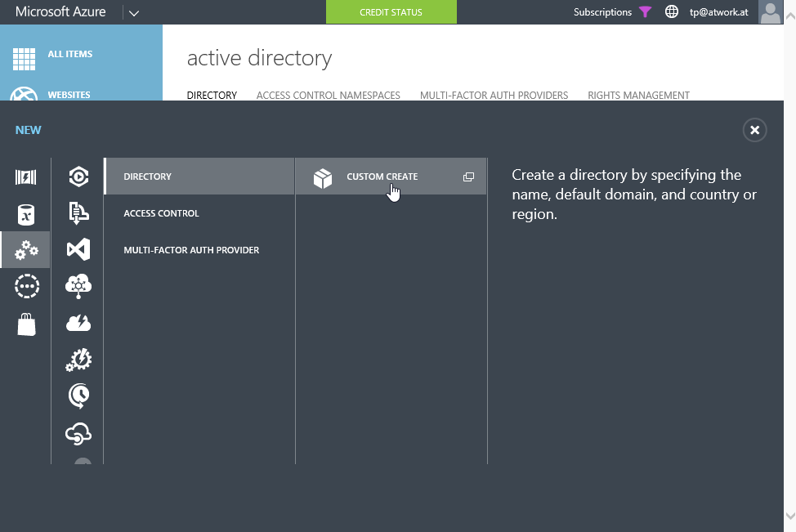796x532 pixels.
Task: Open the Store shopping bag icon
Action: [26, 324]
